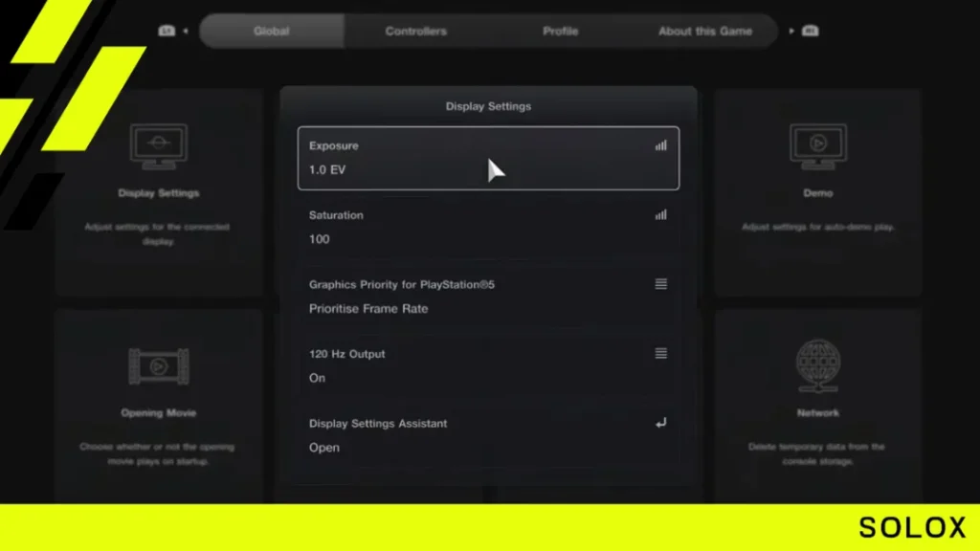Click the Display Settings card description text

[x=158, y=233]
